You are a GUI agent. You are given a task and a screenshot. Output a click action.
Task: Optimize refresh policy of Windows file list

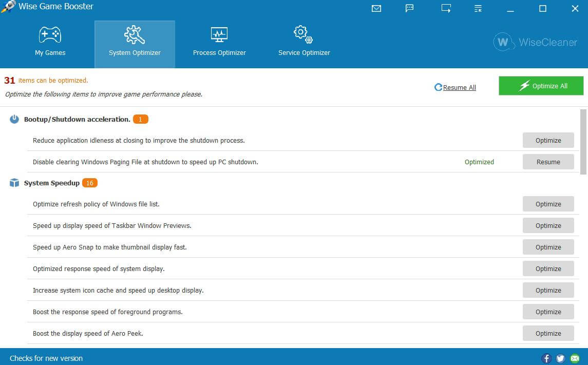point(548,204)
